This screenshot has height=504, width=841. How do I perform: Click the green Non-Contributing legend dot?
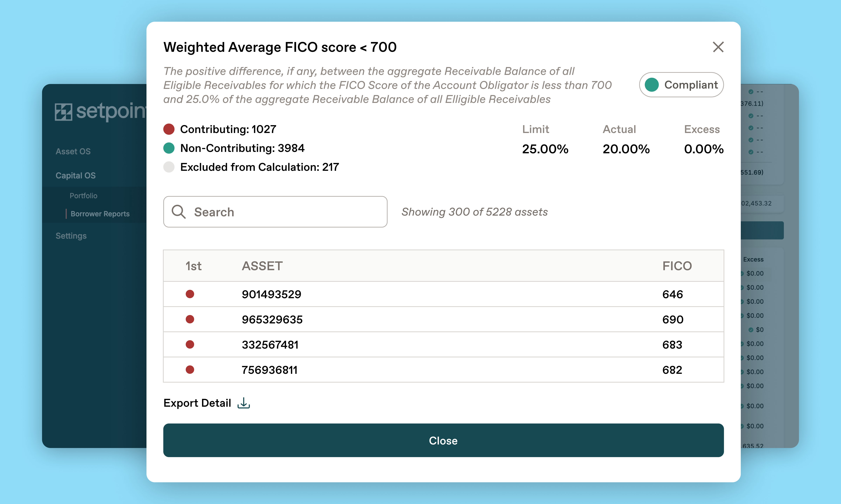(169, 148)
